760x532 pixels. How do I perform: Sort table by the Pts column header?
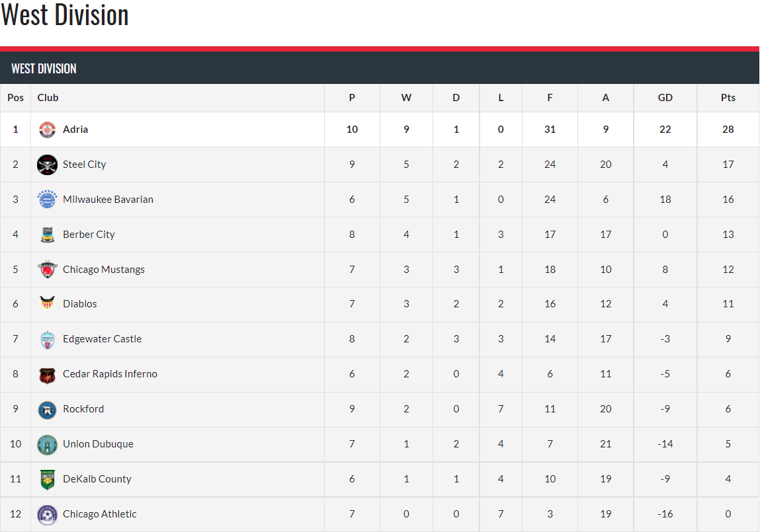pyautogui.click(x=728, y=98)
